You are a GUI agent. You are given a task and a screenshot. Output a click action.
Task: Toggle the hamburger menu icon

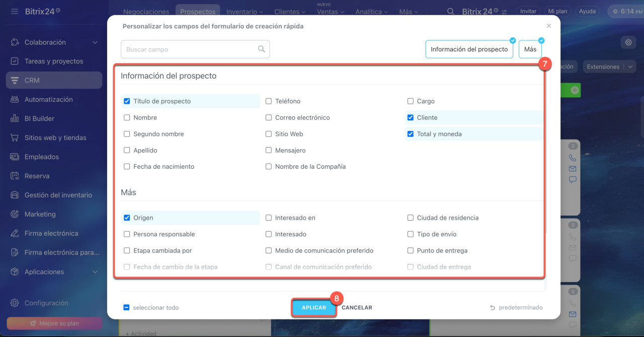click(14, 11)
